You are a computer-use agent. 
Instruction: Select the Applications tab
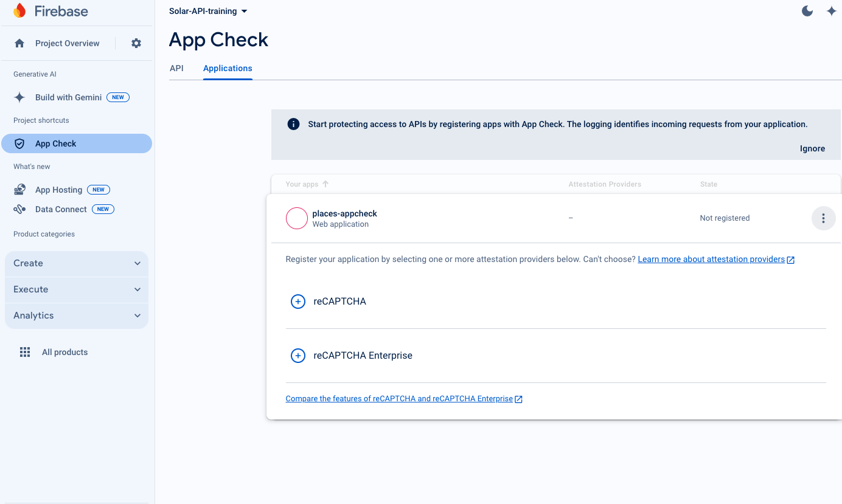(228, 68)
